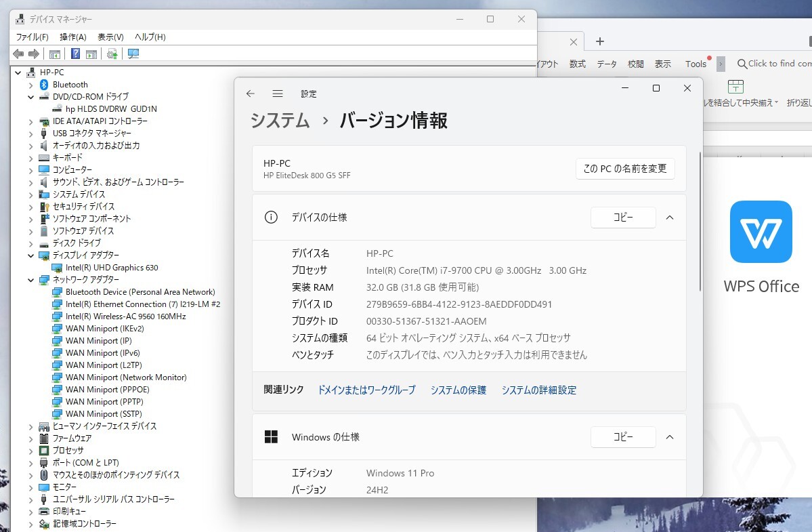Go to システム via the breadcrumb
Viewport: 812px width, 532px height.
[x=280, y=121]
